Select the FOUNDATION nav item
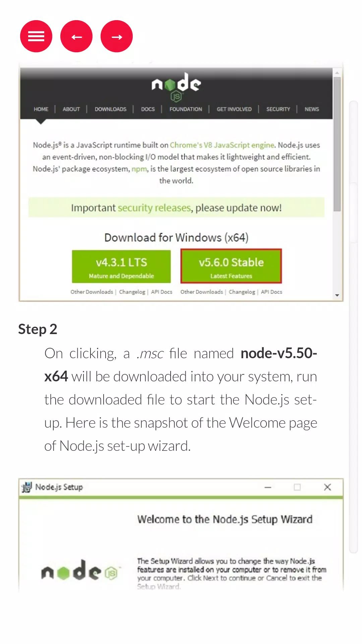The height and width of the screenshot is (644, 362). click(186, 109)
